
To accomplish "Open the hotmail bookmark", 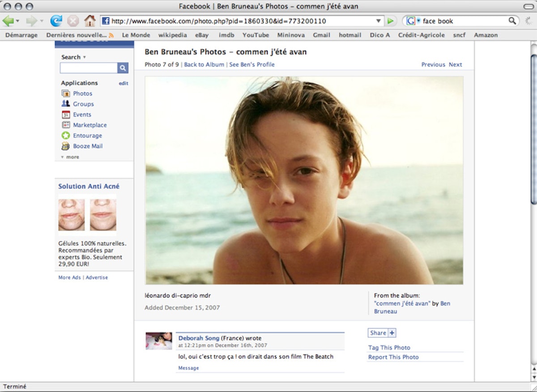I will pos(350,35).
